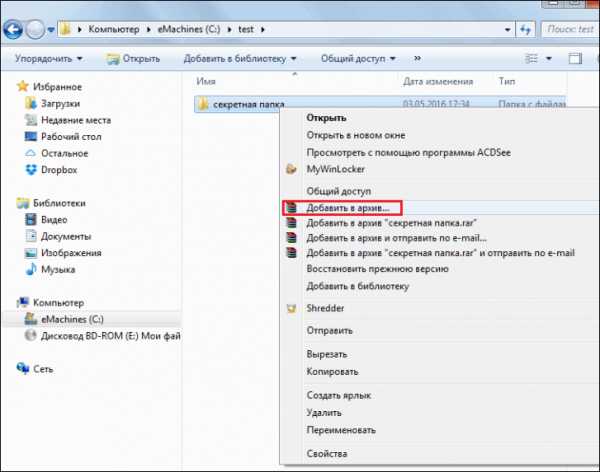600x472 pixels.
Task: Open the Общий доступ context submenu
Action: pos(338,191)
